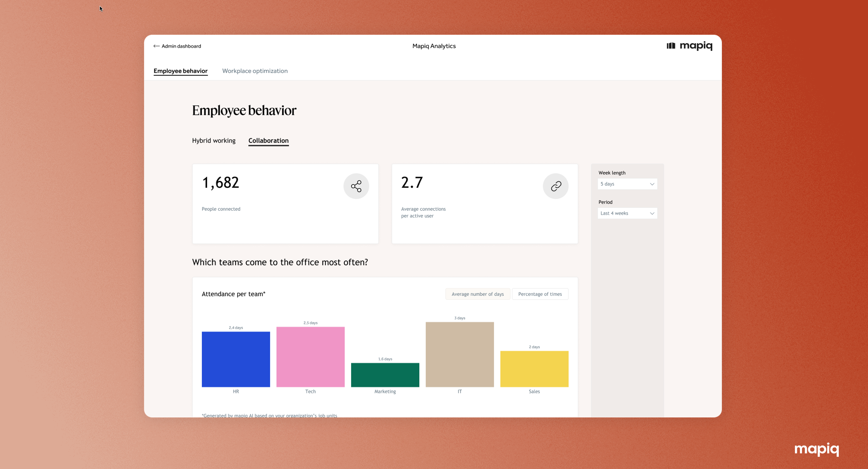The height and width of the screenshot is (469, 868).
Task: Click the mapiq watermark in the bottom corner
Action: click(x=817, y=449)
